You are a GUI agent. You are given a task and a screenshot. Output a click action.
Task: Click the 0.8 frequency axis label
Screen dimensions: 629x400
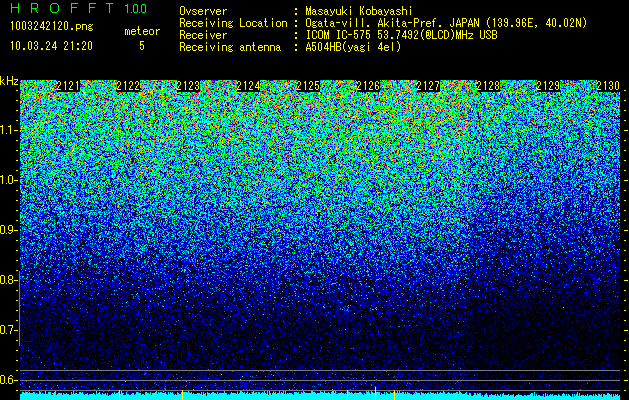9,280
